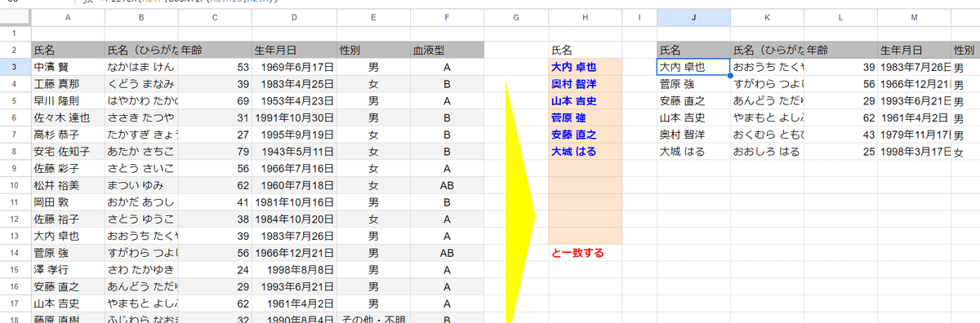Select column G header

pos(517,16)
